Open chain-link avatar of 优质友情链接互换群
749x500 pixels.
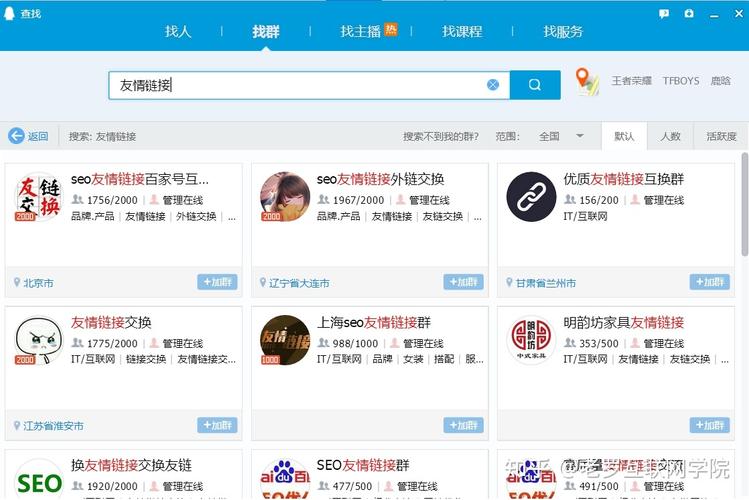pyautogui.click(x=531, y=197)
